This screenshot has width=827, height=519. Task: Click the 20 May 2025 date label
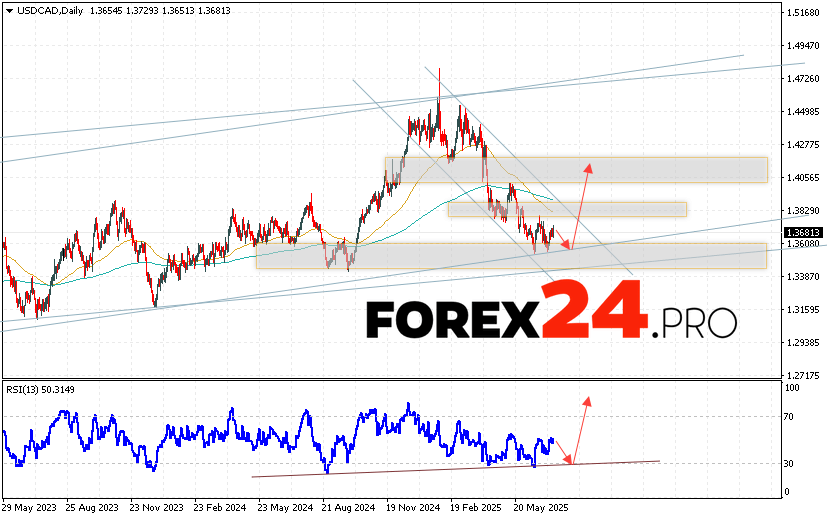tap(541, 506)
